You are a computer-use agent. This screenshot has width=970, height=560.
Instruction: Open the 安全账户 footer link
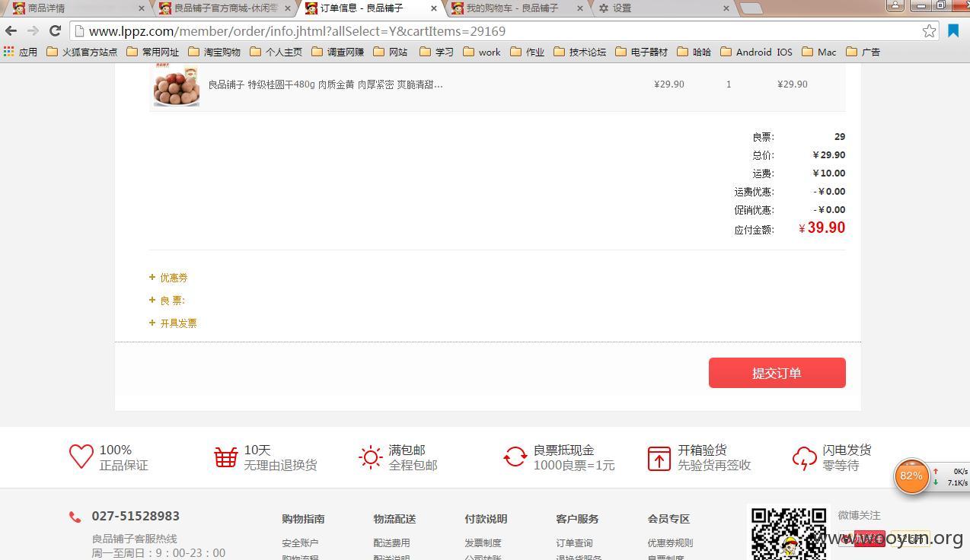pos(300,543)
